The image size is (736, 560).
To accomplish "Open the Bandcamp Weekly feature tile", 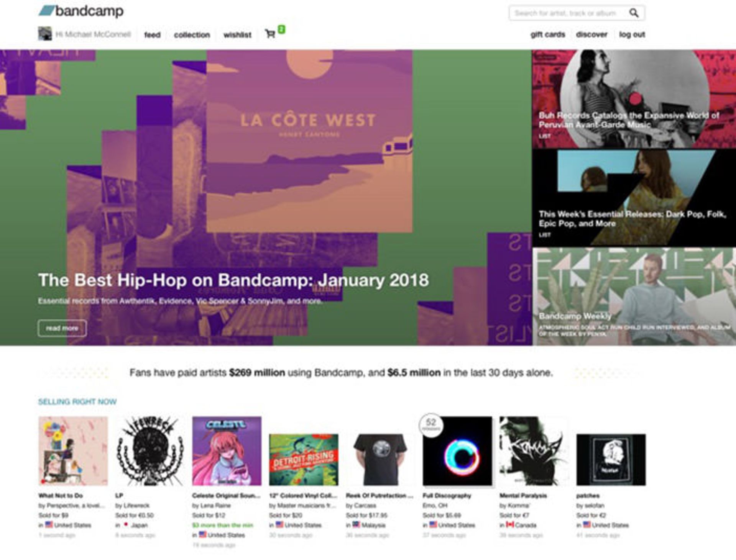I will coord(634,296).
